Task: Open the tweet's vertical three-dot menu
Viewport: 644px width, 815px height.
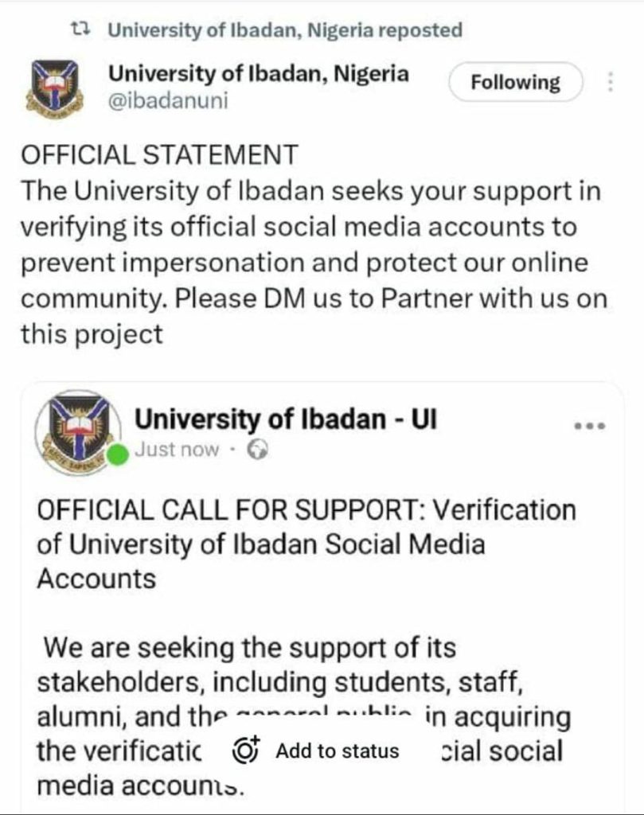Action: [611, 82]
